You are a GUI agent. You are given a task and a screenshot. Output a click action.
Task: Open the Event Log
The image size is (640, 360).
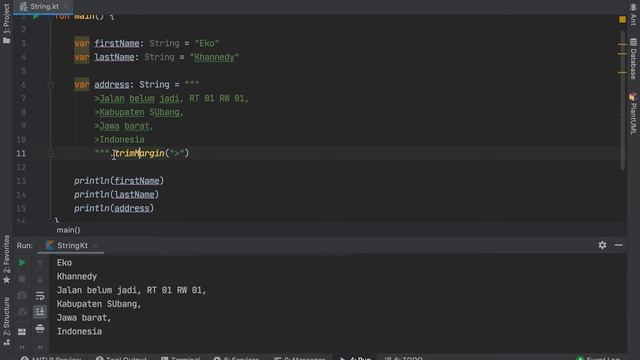pyautogui.click(x=598, y=358)
